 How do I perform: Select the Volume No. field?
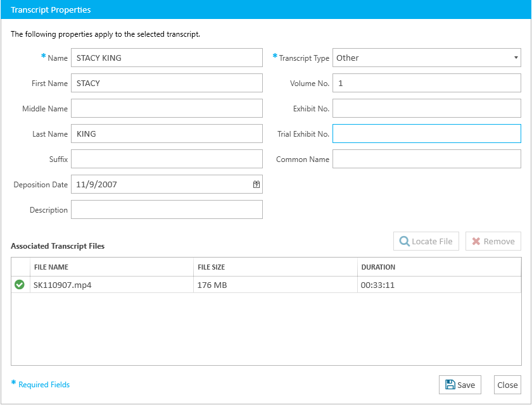tap(426, 83)
